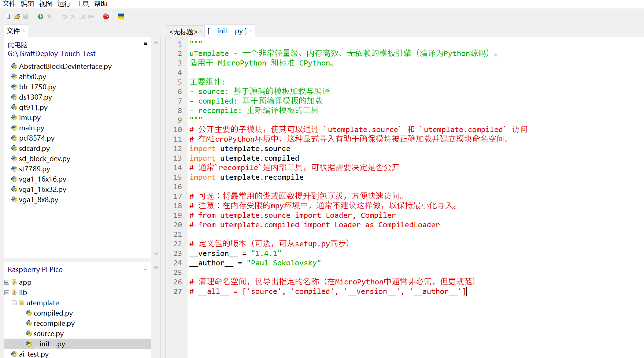Click the Step over icon
The image size is (644, 358).
64,16
